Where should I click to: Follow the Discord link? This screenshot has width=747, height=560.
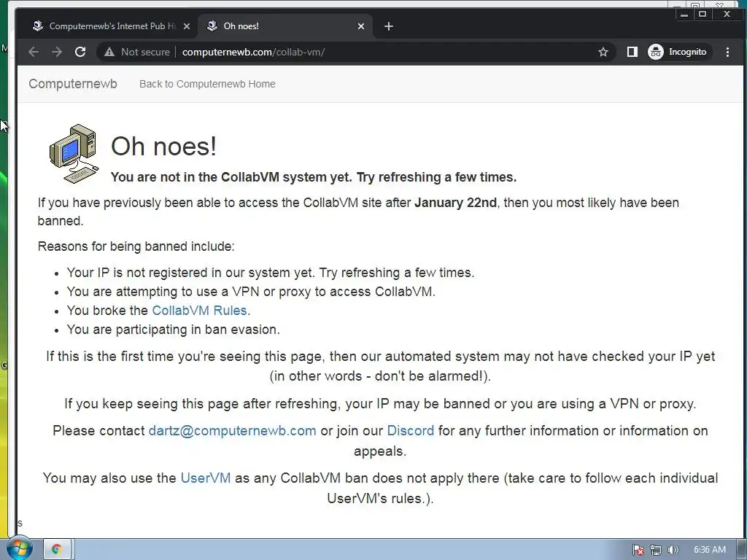(x=410, y=430)
